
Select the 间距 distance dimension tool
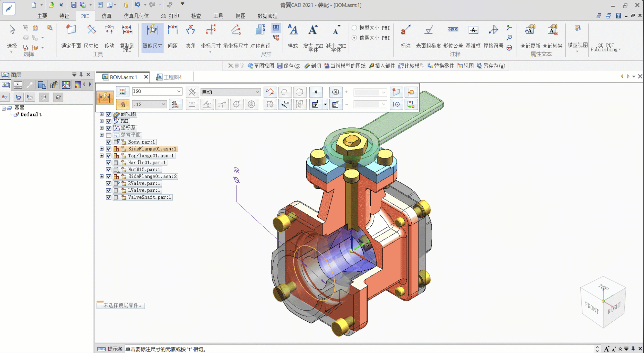[x=173, y=37]
